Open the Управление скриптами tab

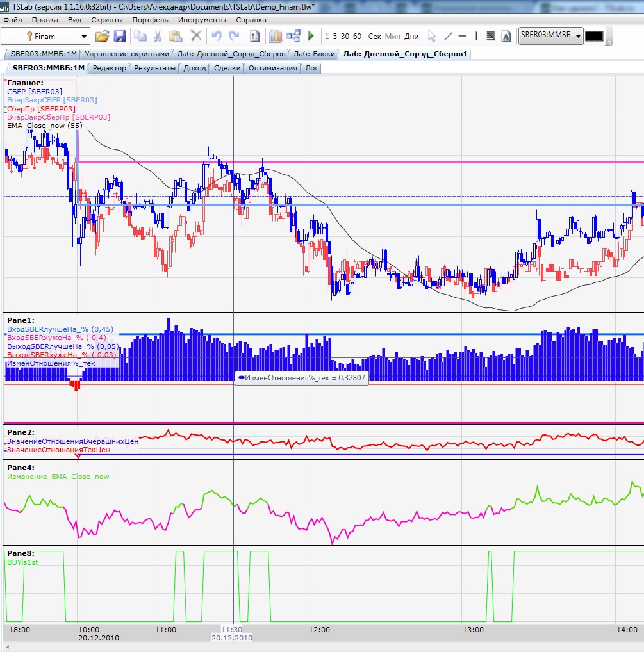pyautogui.click(x=128, y=54)
